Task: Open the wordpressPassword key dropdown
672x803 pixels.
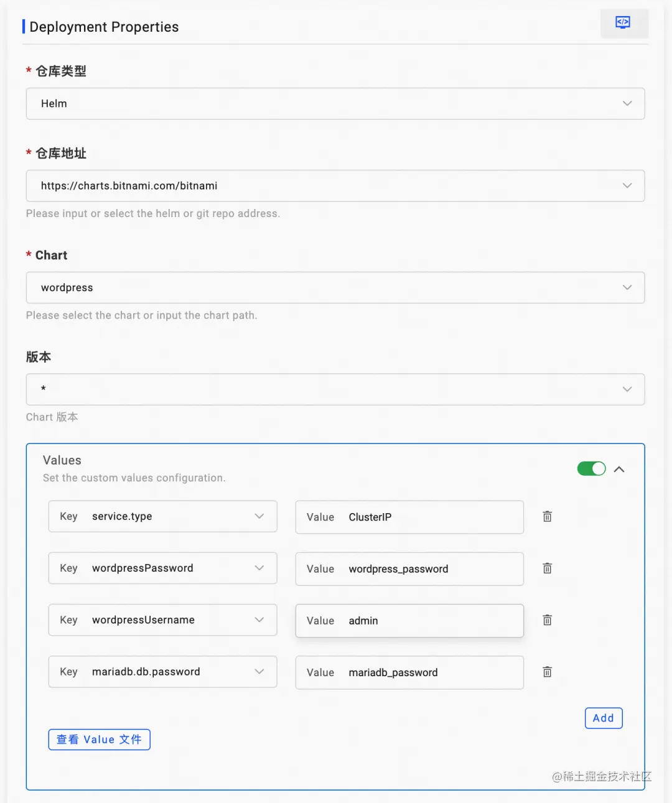Action: pyautogui.click(x=259, y=568)
